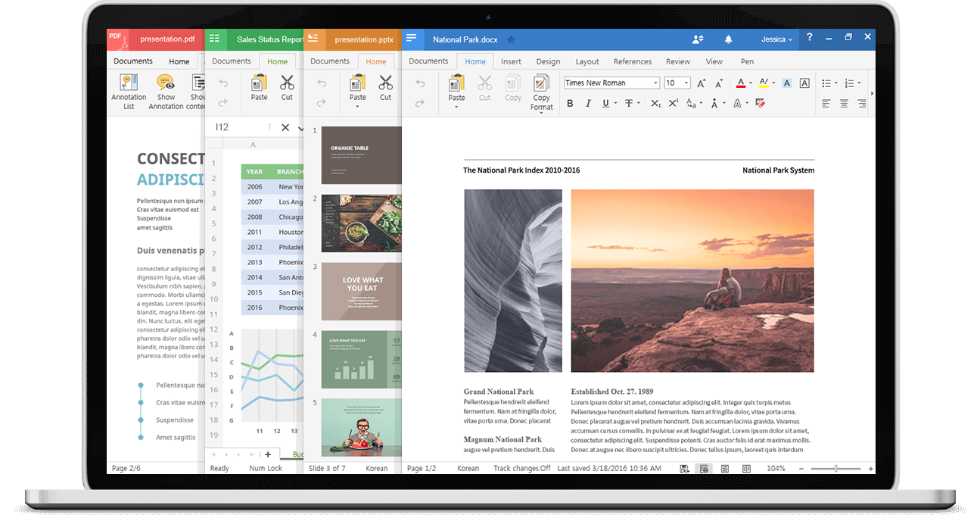
Task: Switch to the Pen tab
Action: (x=747, y=61)
